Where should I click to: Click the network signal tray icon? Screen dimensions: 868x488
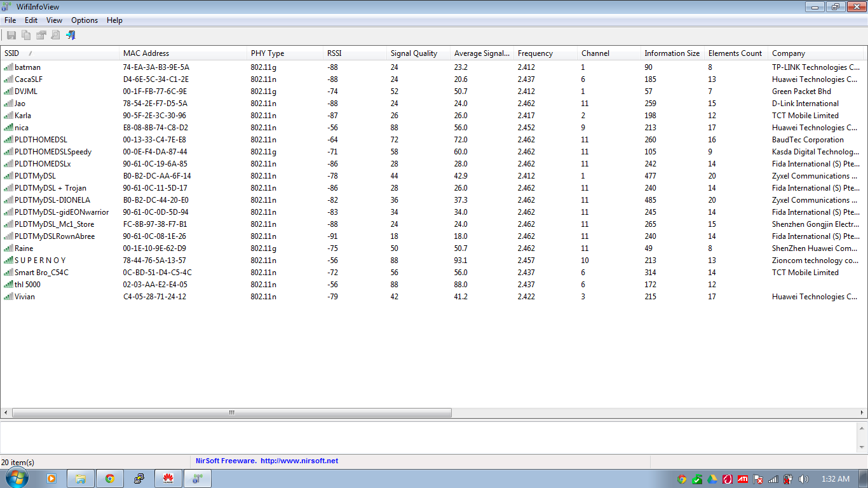pos(773,479)
